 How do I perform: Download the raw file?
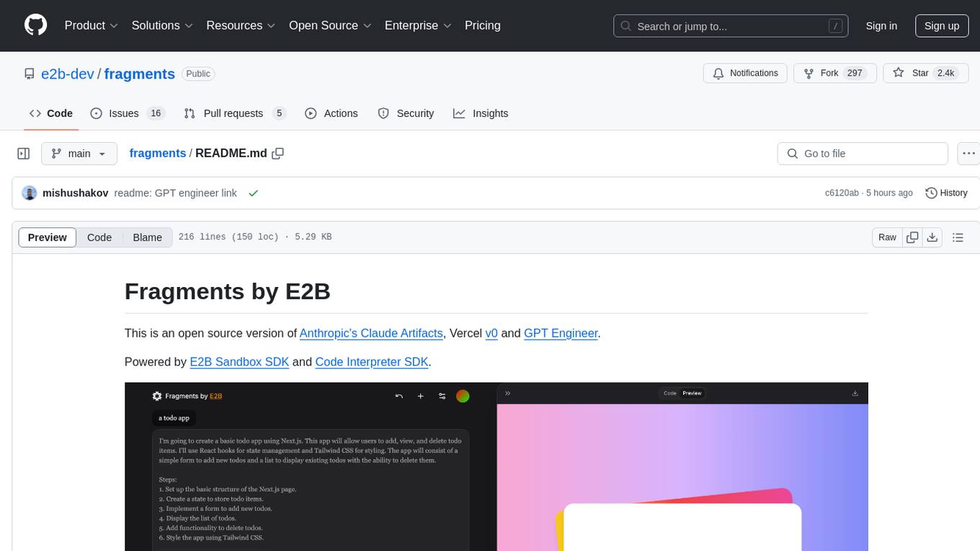[932, 237]
